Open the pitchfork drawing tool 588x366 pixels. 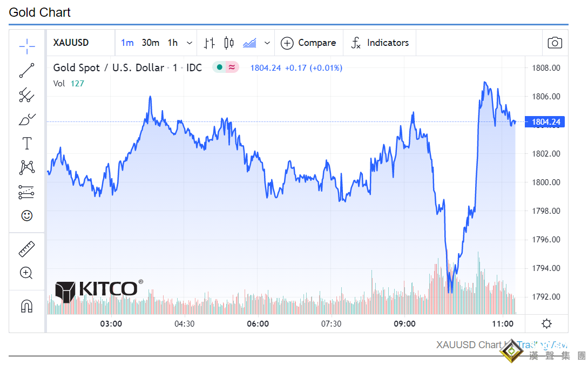27,96
